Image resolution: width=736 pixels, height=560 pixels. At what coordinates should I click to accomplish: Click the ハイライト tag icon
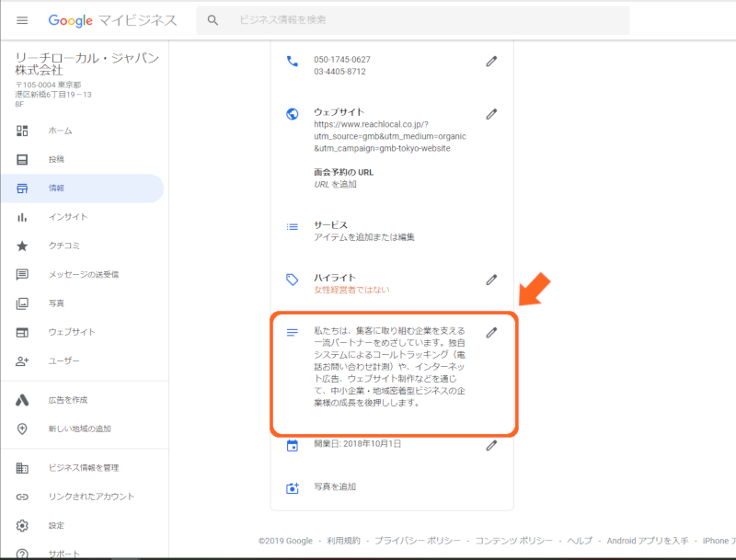click(x=292, y=280)
